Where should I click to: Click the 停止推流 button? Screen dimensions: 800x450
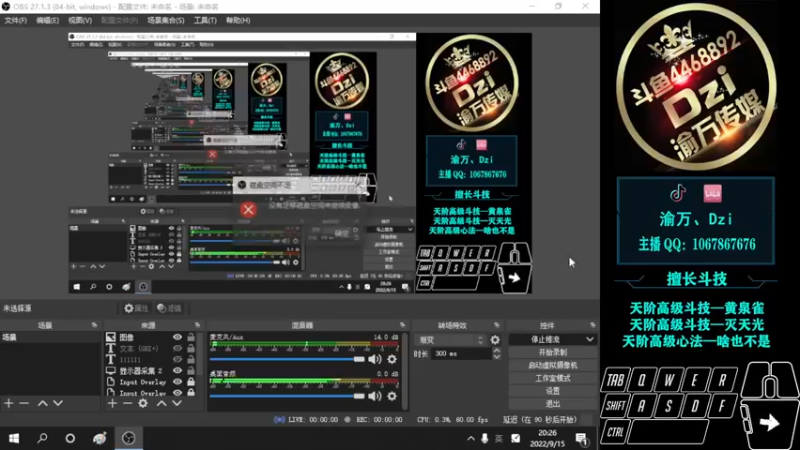546,339
